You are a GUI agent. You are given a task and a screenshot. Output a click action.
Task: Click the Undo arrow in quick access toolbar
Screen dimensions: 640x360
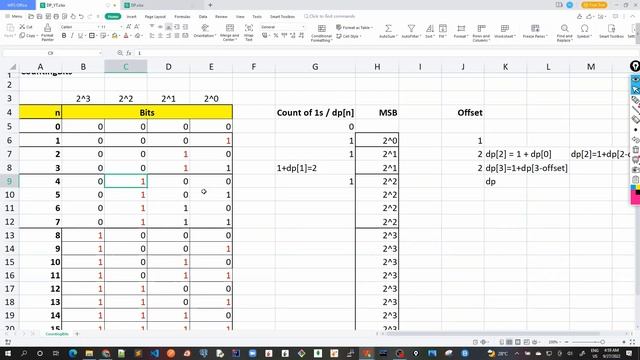click(81, 16)
